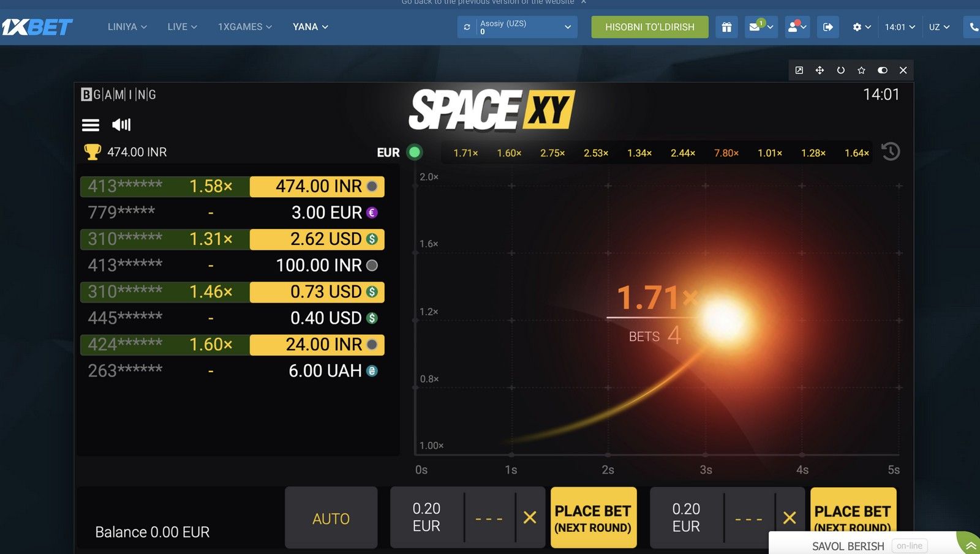Open the UZ language dropdown

point(939,27)
